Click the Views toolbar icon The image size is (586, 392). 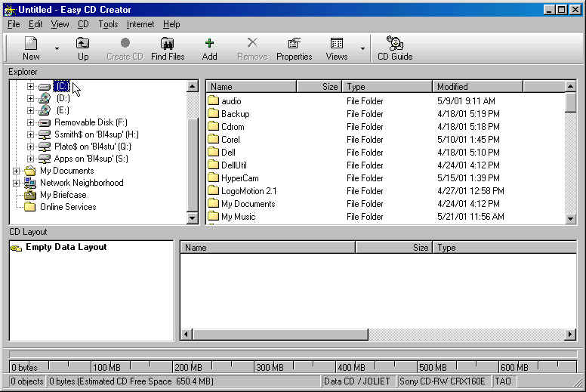click(x=336, y=48)
